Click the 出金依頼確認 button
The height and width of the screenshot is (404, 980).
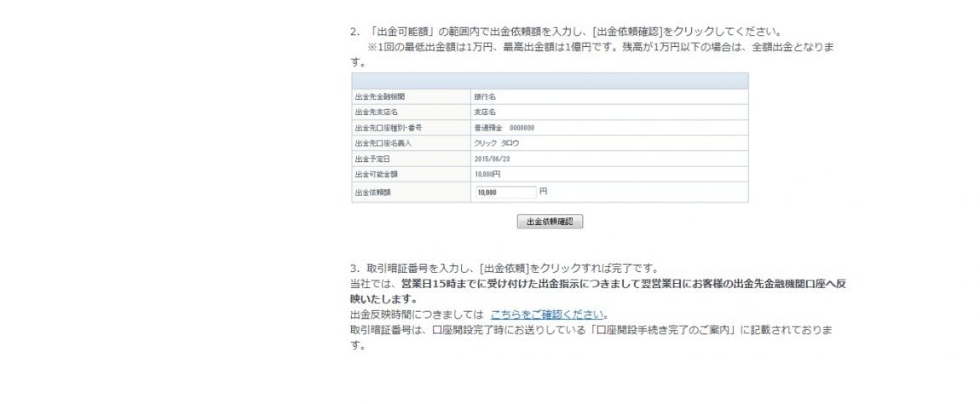550,222
